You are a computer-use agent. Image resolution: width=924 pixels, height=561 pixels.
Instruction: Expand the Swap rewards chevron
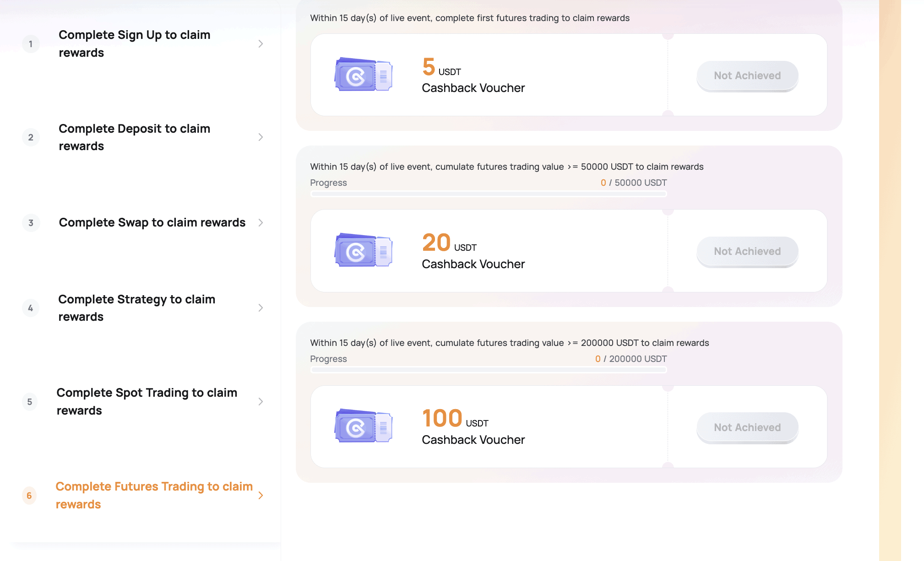tap(261, 223)
